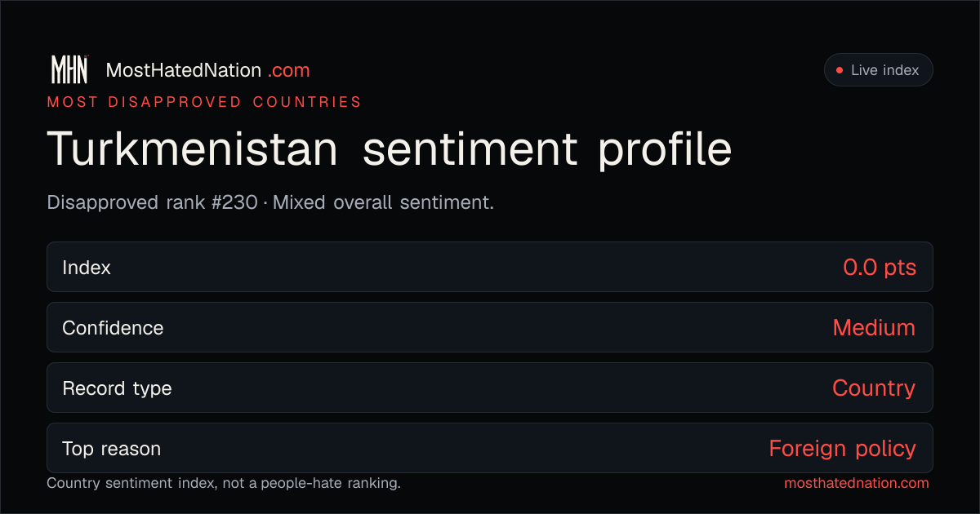Click the Country record type value
This screenshot has width=980, height=514.
click(874, 388)
